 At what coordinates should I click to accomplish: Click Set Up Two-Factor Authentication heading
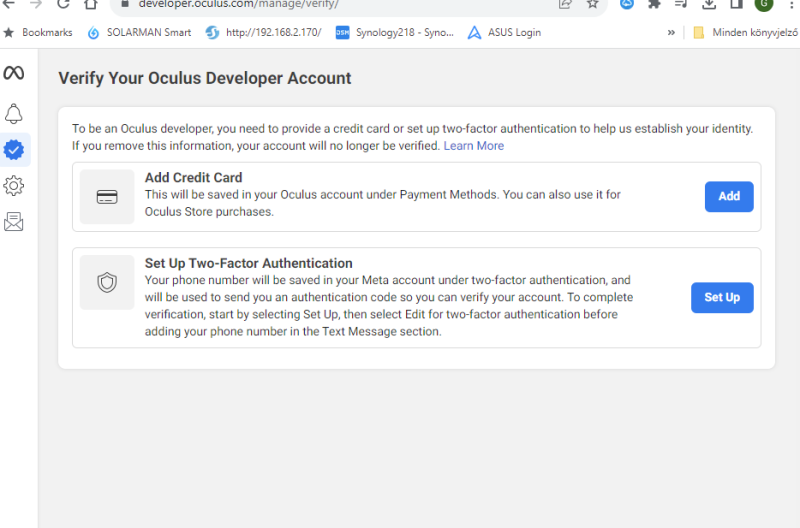point(248,263)
